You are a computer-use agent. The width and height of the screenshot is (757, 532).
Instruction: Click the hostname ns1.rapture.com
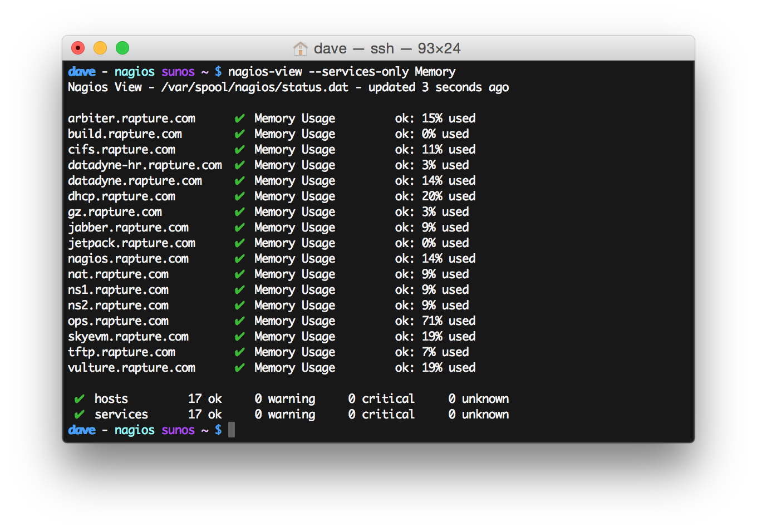[x=118, y=290]
